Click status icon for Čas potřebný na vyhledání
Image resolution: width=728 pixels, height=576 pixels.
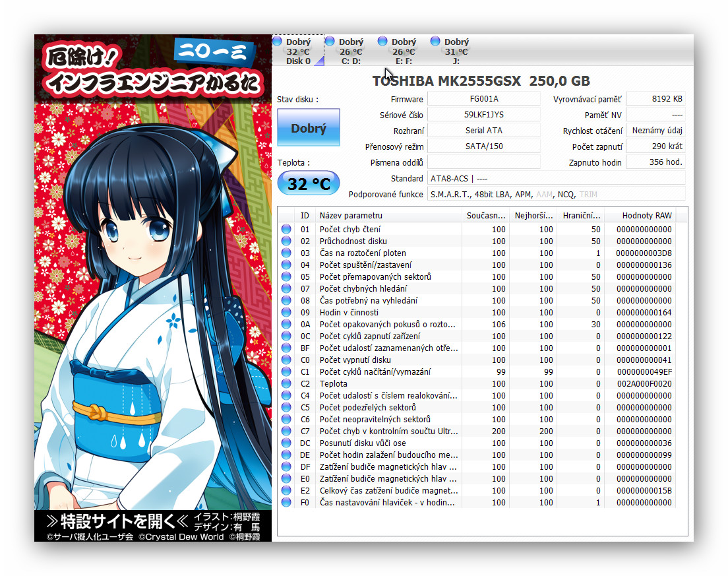(286, 301)
